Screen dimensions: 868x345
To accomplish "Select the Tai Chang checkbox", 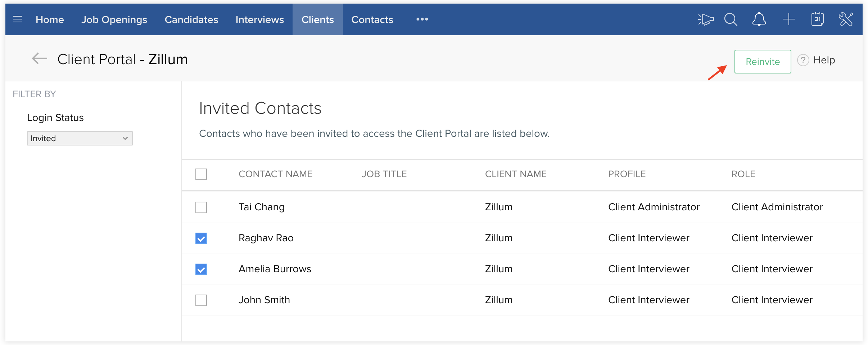I will point(201,207).
